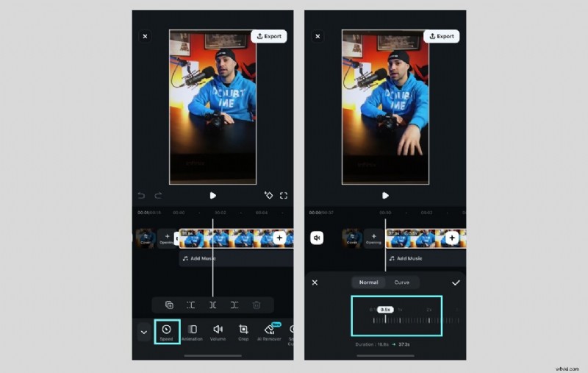Select the Crop tool
This screenshot has height=373, width=588.
pyautogui.click(x=243, y=330)
